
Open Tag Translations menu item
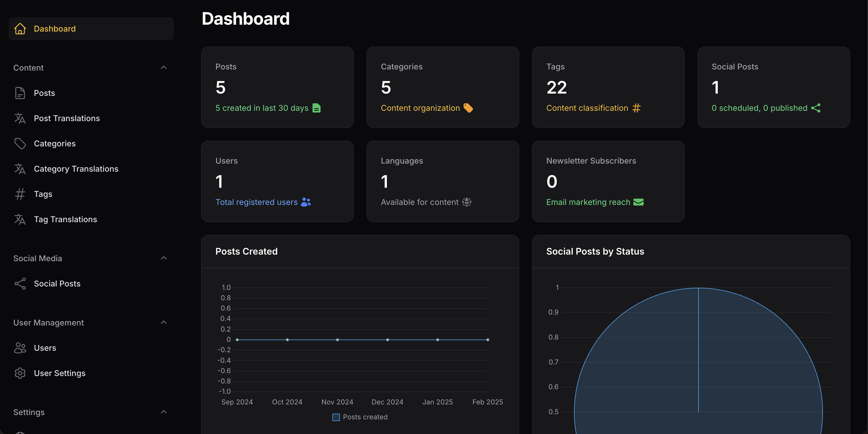pyautogui.click(x=65, y=219)
